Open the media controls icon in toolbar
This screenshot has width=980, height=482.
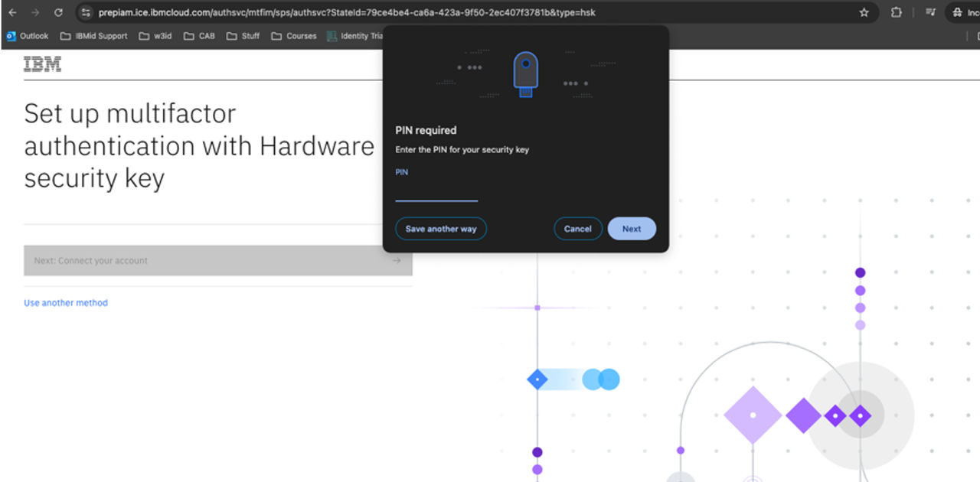(930, 12)
